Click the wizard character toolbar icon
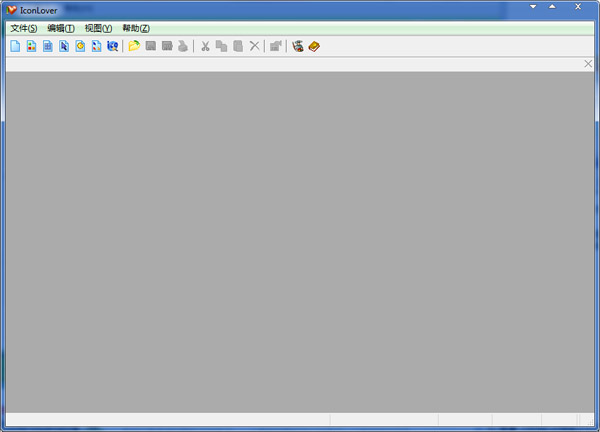The width and height of the screenshot is (600, 432). click(298, 46)
